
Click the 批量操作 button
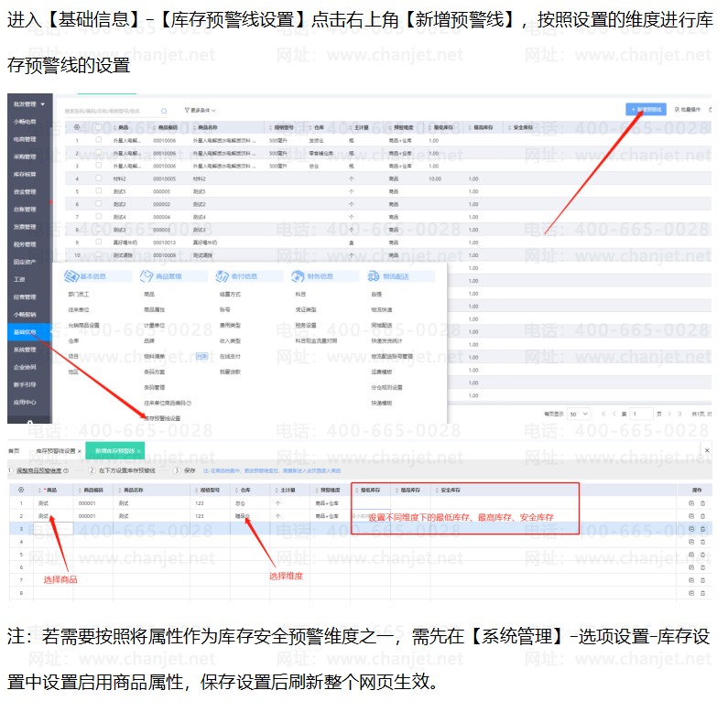pyautogui.click(x=688, y=110)
